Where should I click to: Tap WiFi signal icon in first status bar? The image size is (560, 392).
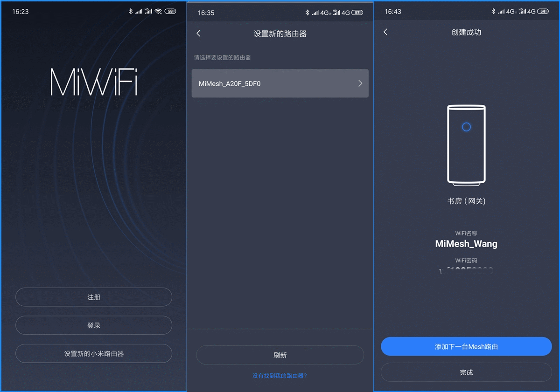[158, 11]
